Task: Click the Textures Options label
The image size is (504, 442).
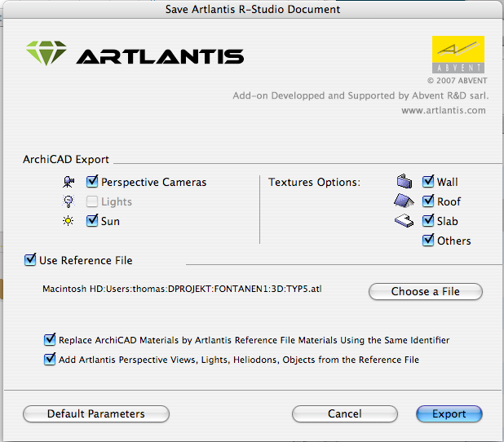Action: pyautogui.click(x=314, y=183)
